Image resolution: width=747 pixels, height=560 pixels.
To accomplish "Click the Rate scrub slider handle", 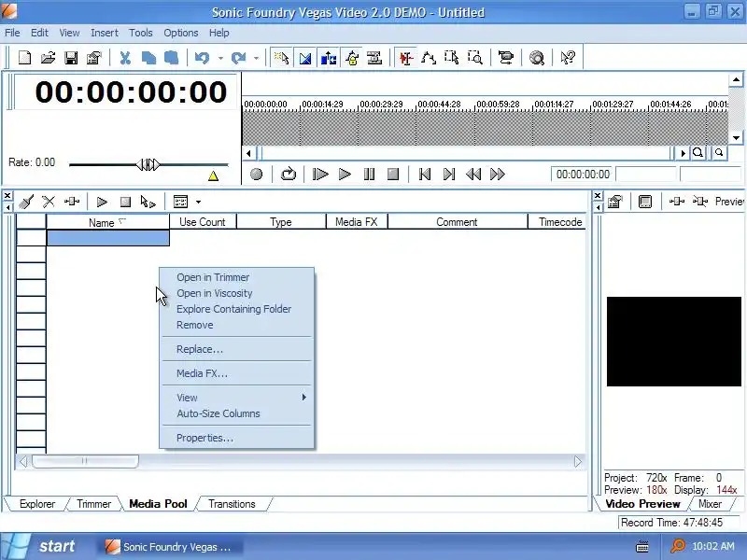I will coord(148,165).
